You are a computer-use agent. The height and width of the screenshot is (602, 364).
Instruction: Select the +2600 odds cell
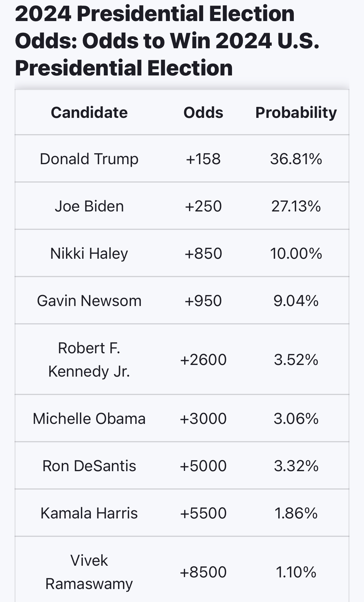click(203, 360)
